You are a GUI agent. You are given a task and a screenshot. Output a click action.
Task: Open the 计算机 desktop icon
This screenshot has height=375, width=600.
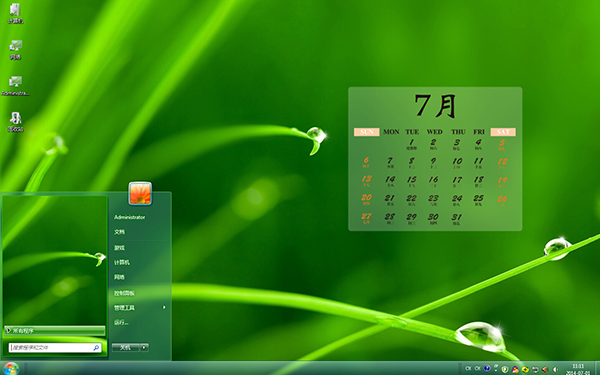(x=15, y=13)
